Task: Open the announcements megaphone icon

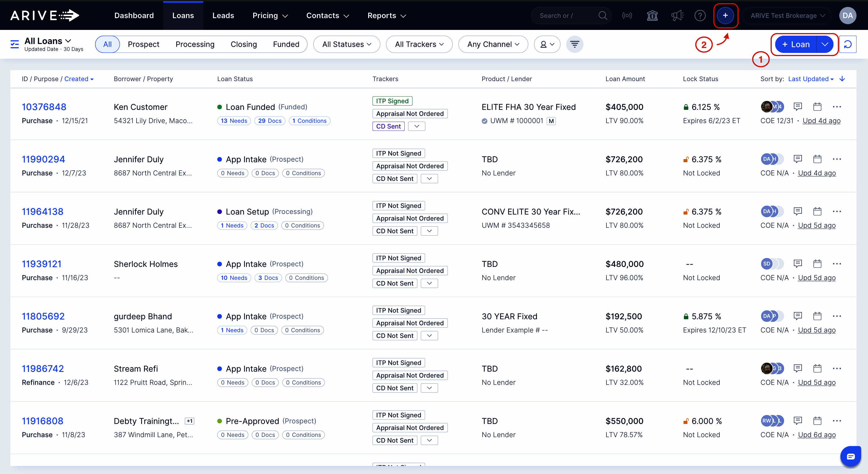Action: pos(678,16)
